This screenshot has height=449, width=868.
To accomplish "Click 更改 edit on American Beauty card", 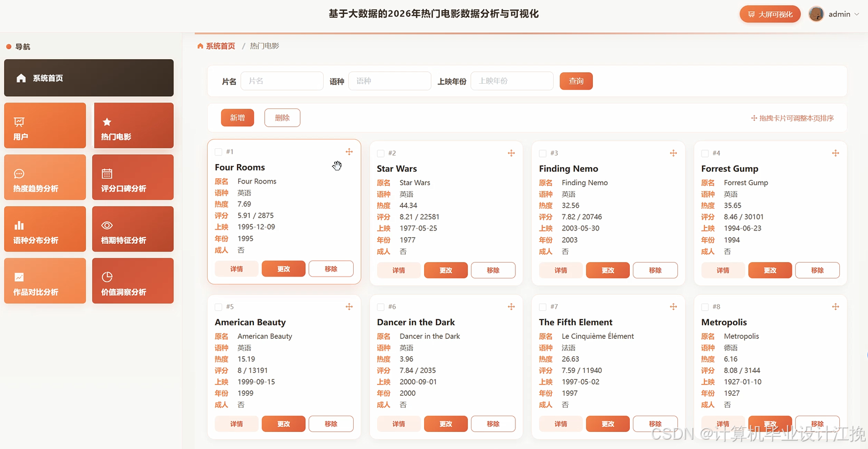I will point(284,424).
